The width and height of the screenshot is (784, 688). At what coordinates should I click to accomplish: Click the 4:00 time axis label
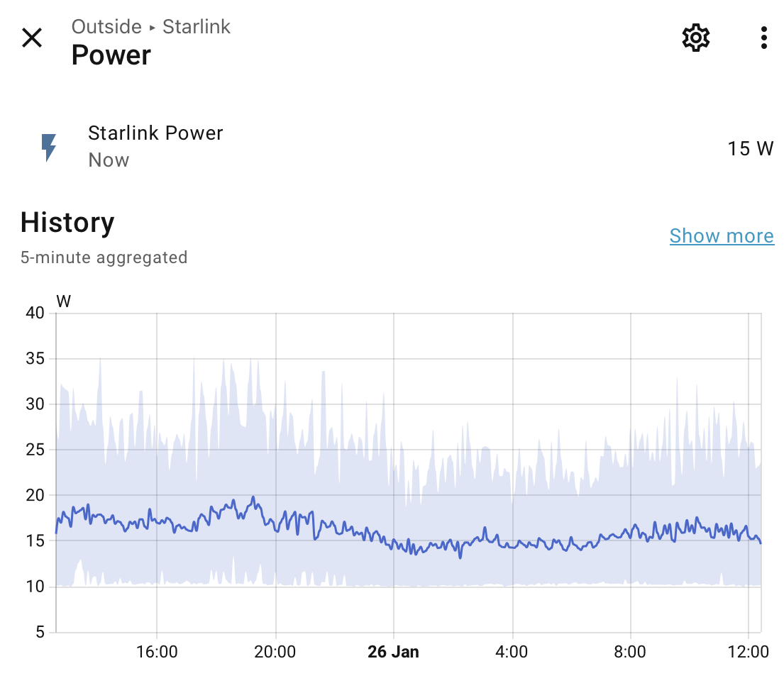pyautogui.click(x=512, y=652)
